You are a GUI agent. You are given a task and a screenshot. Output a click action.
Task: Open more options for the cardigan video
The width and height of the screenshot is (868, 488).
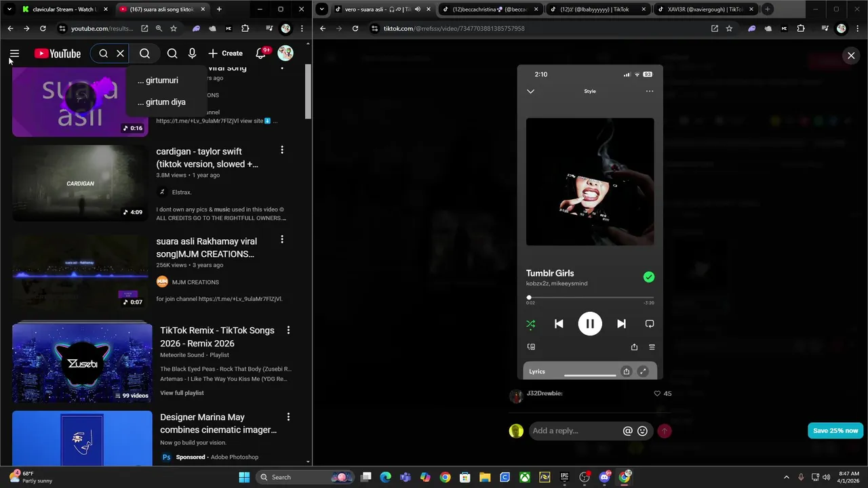click(x=282, y=150)
